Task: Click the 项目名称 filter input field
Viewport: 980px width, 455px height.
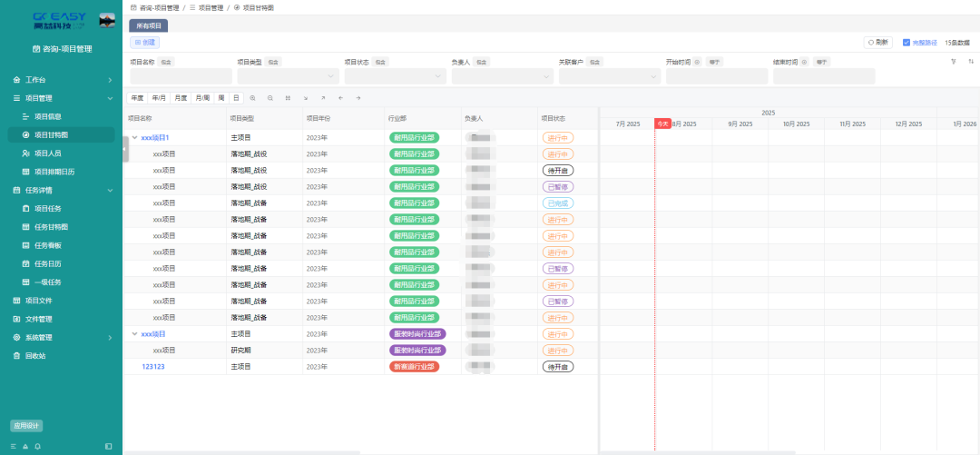Action: 181,76
